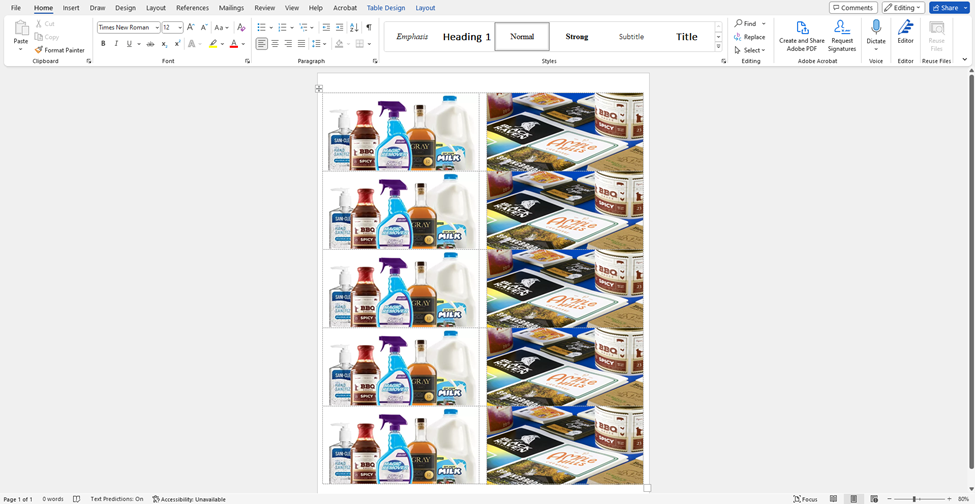The image size is (975, 504).
Task: Pick yellow text highlight color
Action: point(213,44)
